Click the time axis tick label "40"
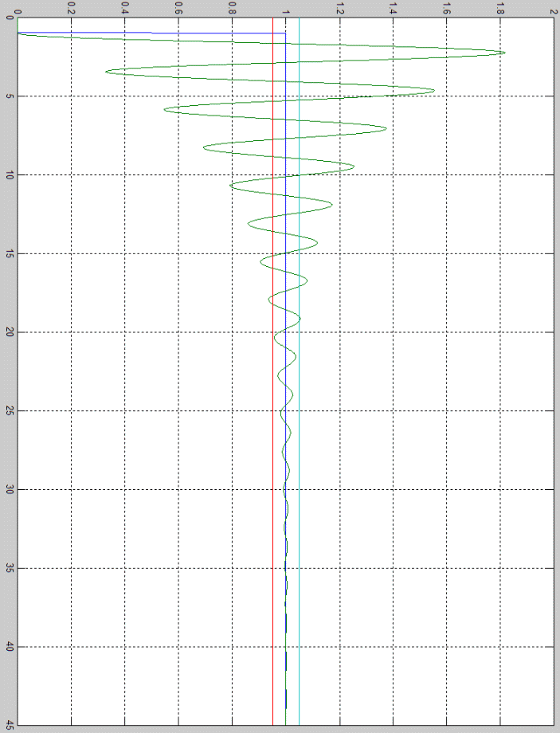The image size is (560, 733). click(x=10, y=647)
